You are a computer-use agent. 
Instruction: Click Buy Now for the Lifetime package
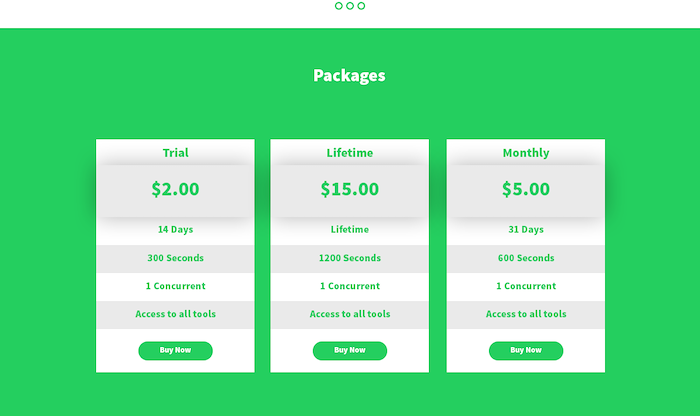click(350, 350)
